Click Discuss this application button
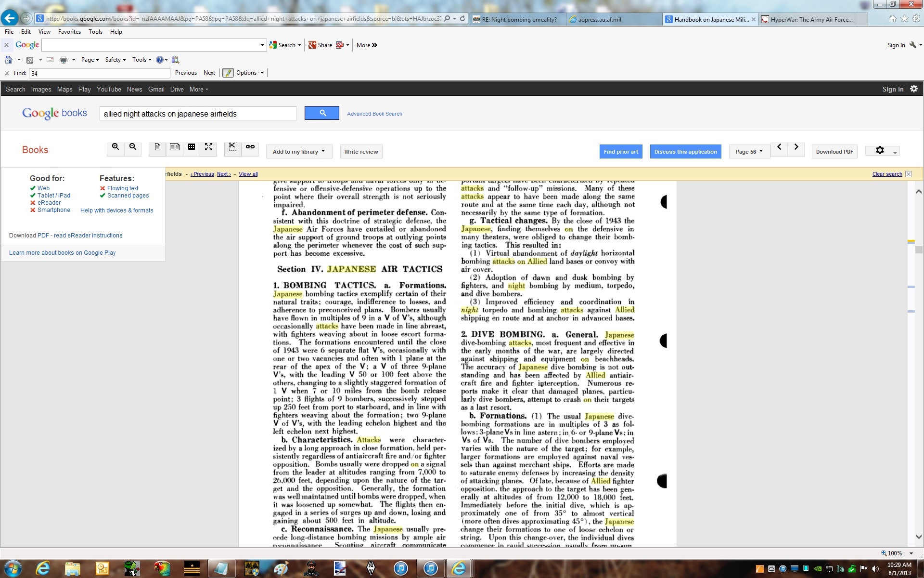The image size is (924, 578). tap(685, 152)
